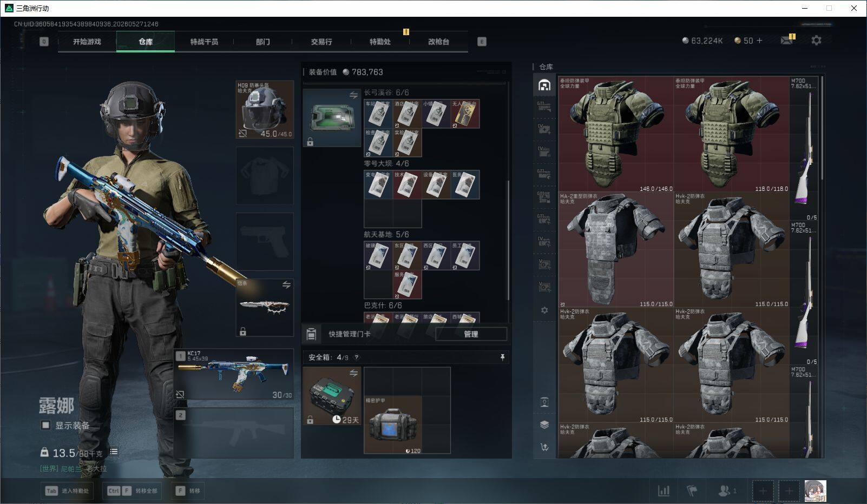
Task: Click the E next-tab key icon
Action: (482, 42)
